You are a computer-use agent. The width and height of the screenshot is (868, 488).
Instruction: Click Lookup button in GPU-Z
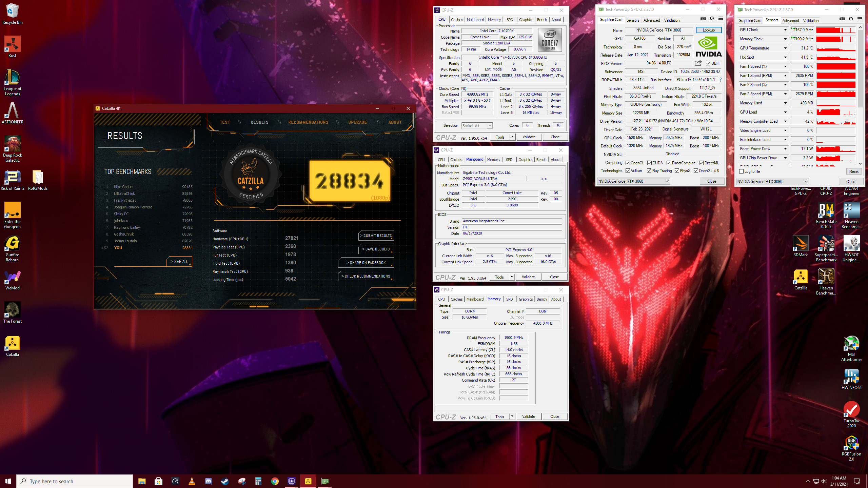[709, 30]
